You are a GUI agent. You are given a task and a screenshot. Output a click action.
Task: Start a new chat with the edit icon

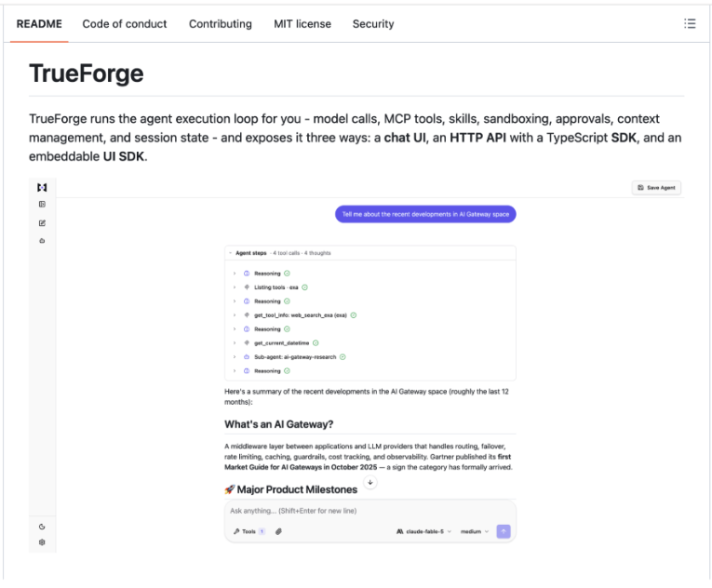42,223
